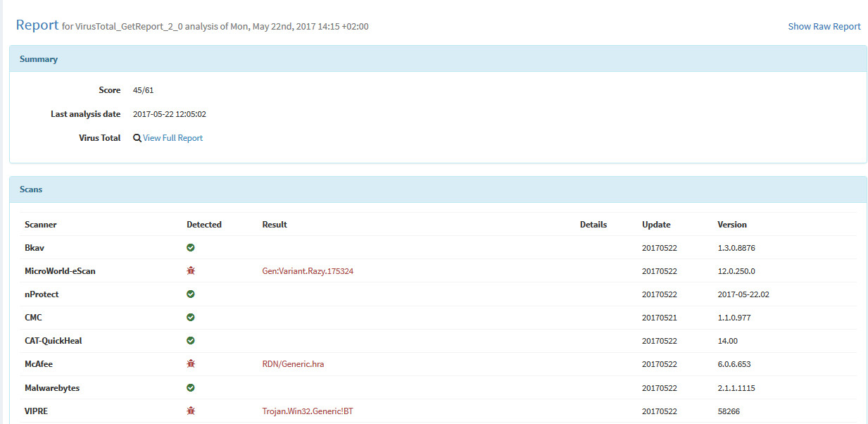This screenshot has height=424, width=868.
Task: Click the green check icon for CMC
Action: point(191,318)
